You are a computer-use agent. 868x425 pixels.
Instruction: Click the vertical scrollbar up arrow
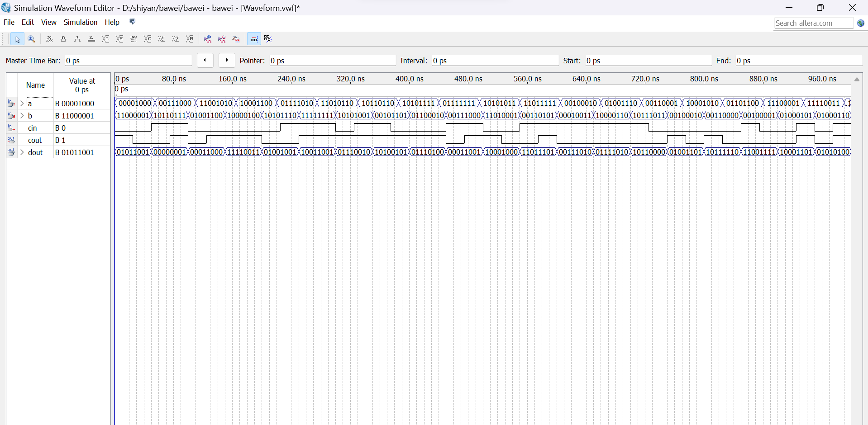tap(857, 79)
